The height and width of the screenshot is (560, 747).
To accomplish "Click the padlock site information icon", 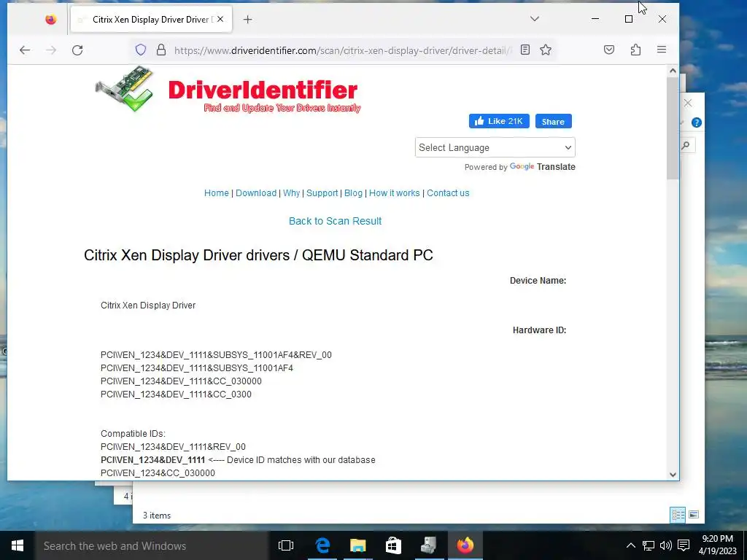I will coord(161,50).
